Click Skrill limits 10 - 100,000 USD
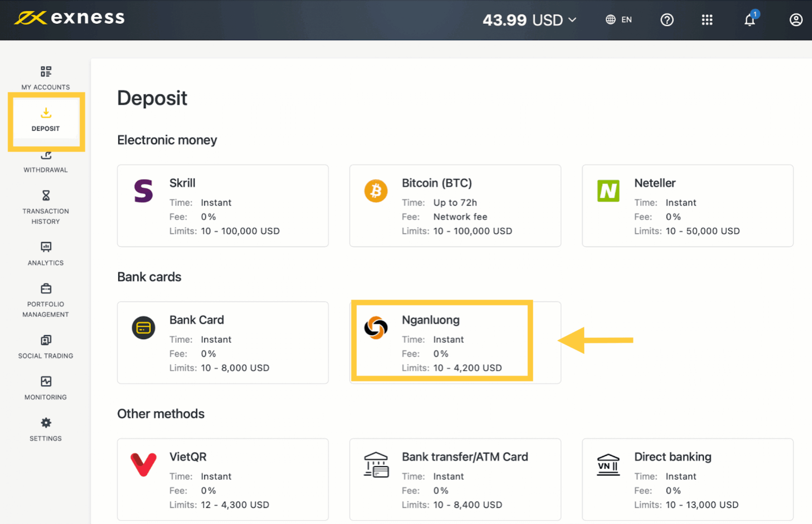Viewport: 812px width, 524px height. (240, 231)
